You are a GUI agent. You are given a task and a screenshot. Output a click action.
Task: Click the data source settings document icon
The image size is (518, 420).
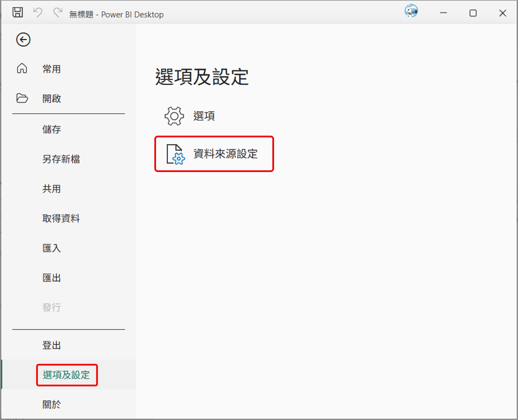coord(176,154)
